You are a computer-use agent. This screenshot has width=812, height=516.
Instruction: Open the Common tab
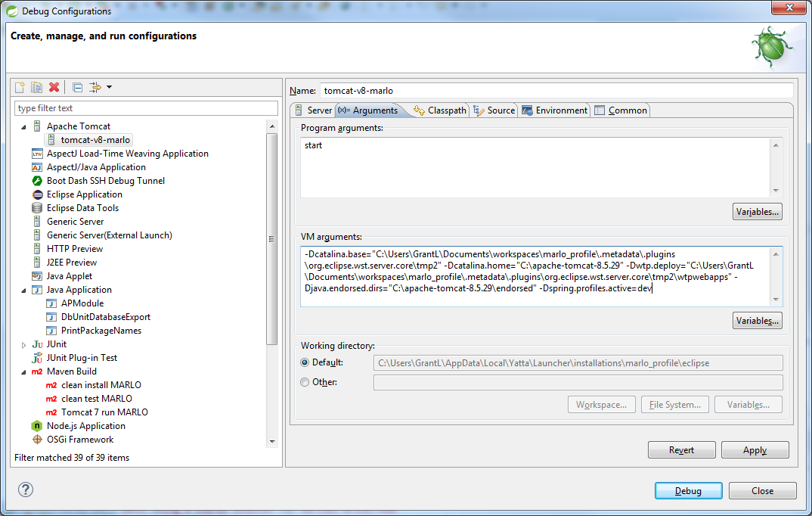pyautogui.click(x=621, y=110)
